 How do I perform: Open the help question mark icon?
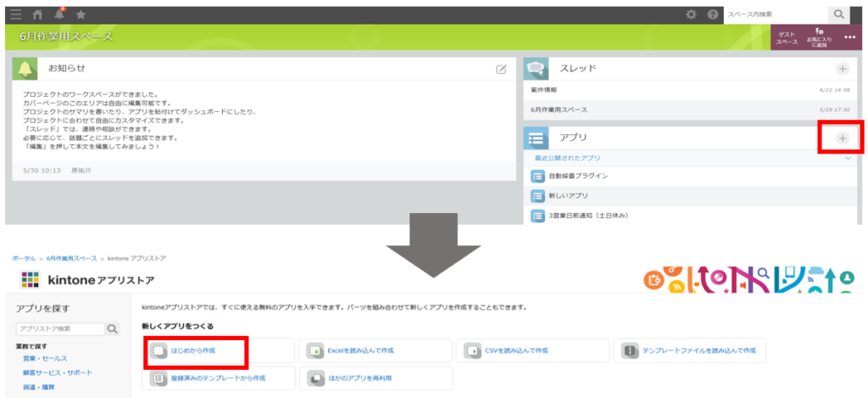pos(713,15)
